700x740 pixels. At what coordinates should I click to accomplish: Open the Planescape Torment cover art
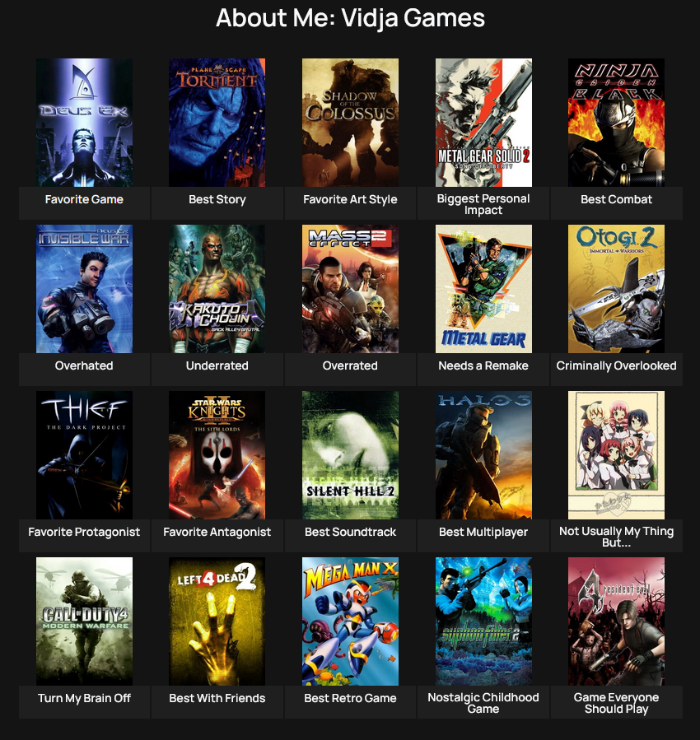(217, 122)
